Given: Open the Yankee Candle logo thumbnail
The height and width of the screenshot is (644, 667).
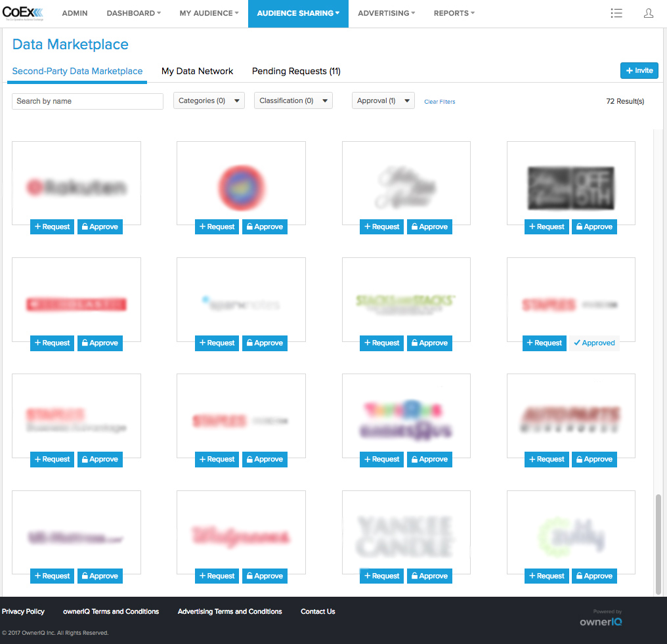Looking at the screenshot, I should pos(406,536).
